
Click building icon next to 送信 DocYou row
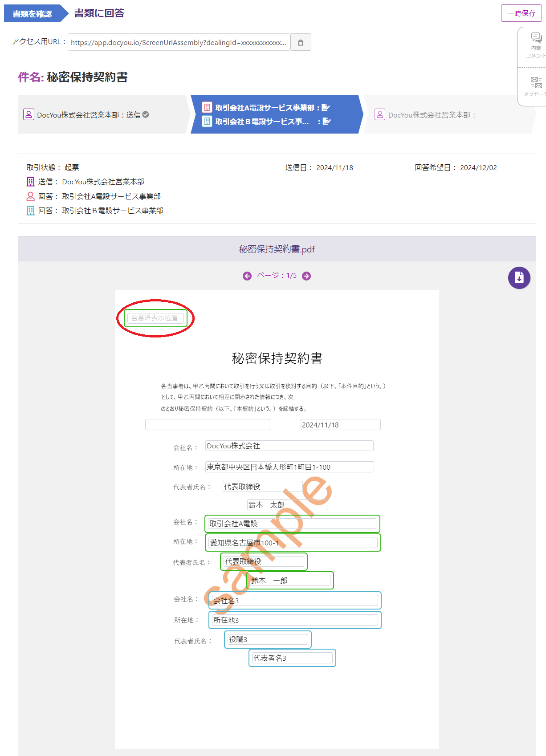(x=30, y=182)
